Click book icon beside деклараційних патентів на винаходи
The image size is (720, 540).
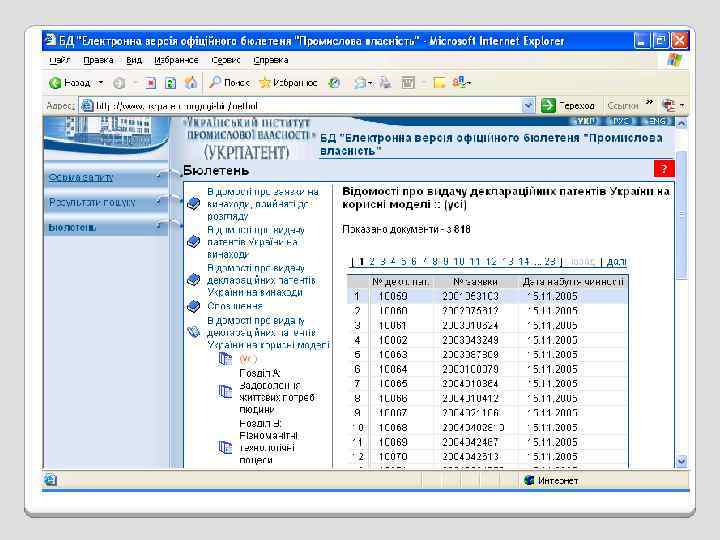[193, 279]
